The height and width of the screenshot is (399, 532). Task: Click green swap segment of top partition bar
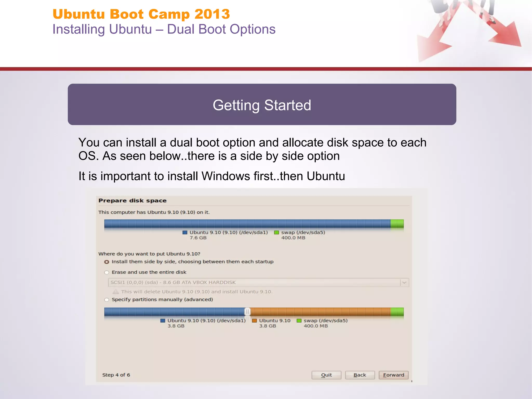pyautogui.click(x=397, y=224)
